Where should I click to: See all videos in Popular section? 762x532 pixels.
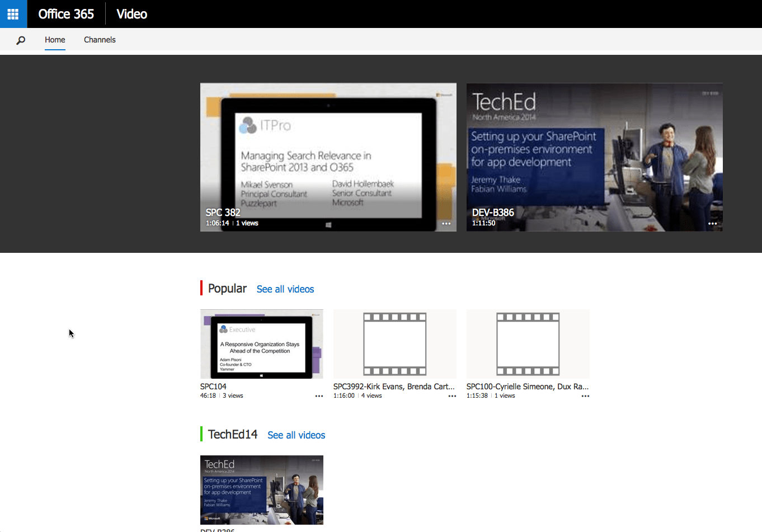(x=285, y=288)
